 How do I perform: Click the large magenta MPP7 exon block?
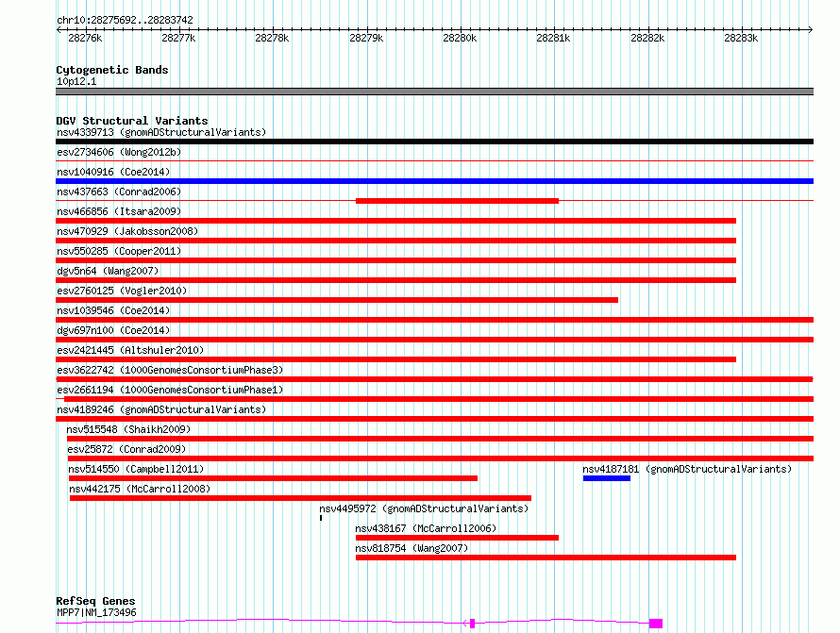pyautogui.click(x=656, y=624)
